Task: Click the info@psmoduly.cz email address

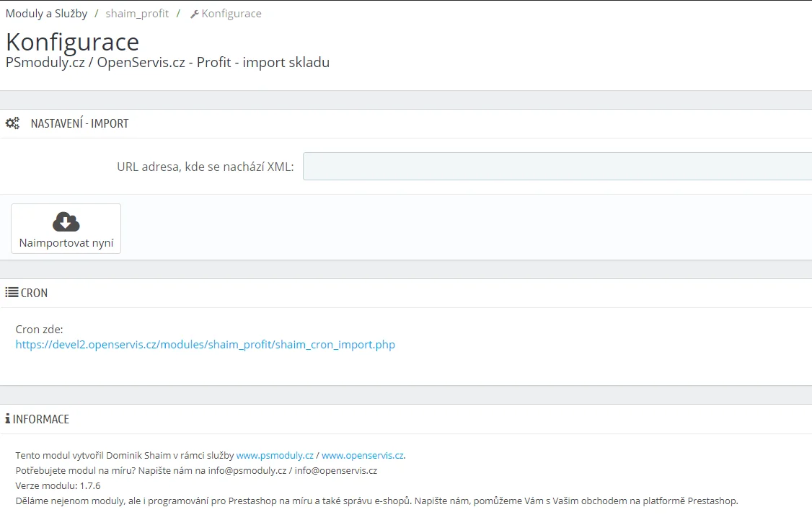Action: [x=247, y=471]
